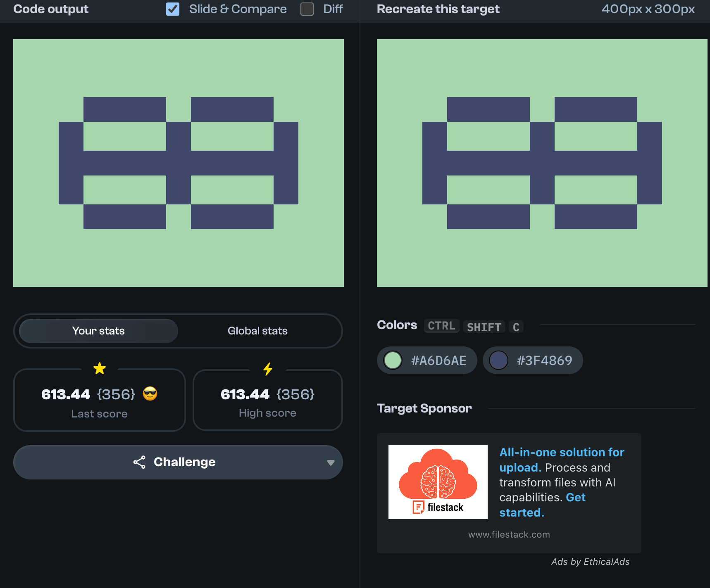
Task: Switch to the Global stats tab
Action: click(257, 331)
